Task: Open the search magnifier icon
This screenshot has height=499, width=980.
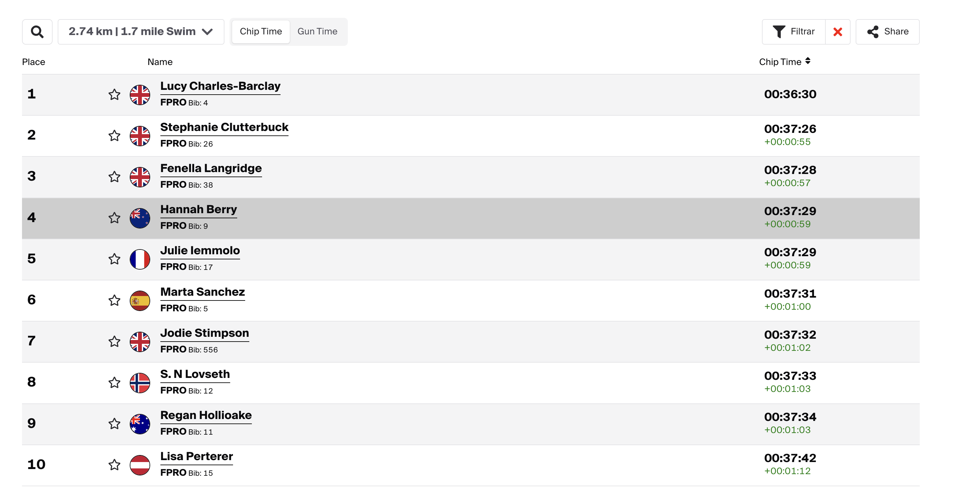Action: 37,32
